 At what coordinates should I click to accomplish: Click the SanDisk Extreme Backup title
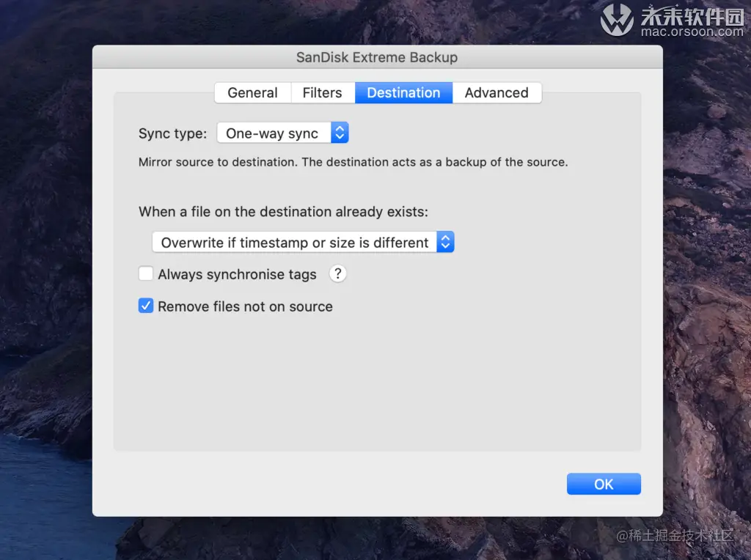(377, 57)
